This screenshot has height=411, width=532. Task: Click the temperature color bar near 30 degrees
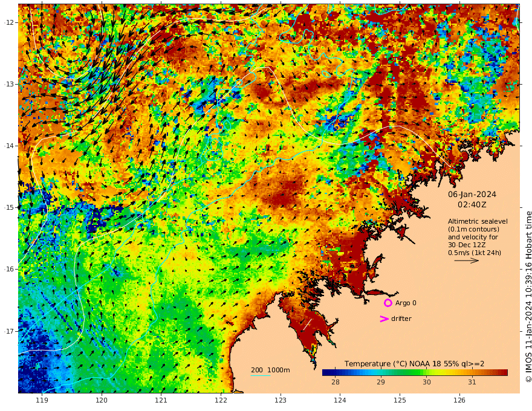coord(426,373)
